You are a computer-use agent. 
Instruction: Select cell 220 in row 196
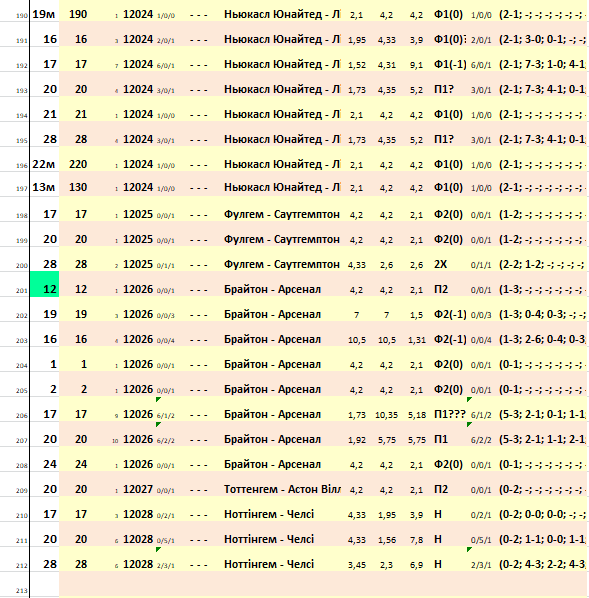tap(78, 164)
